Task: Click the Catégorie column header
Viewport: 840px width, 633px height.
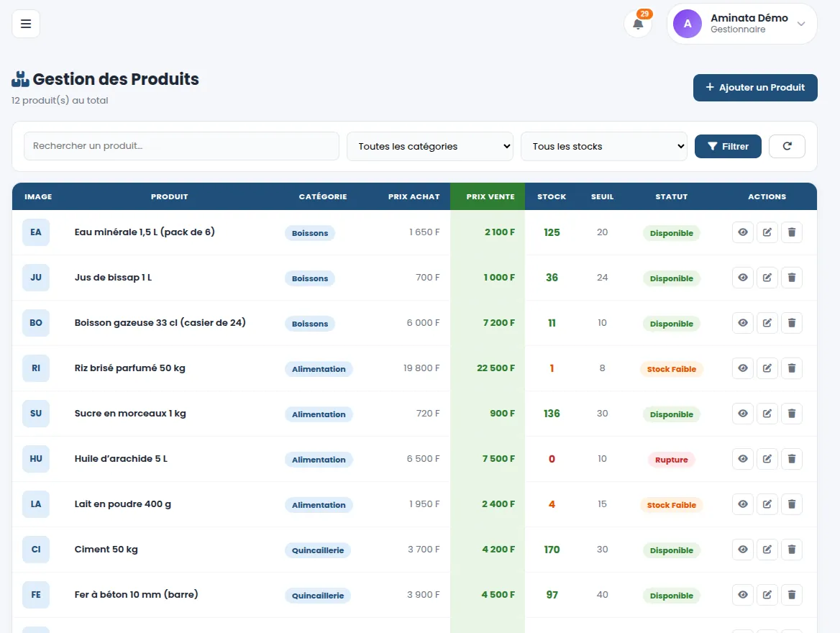Action: point(323,196)
